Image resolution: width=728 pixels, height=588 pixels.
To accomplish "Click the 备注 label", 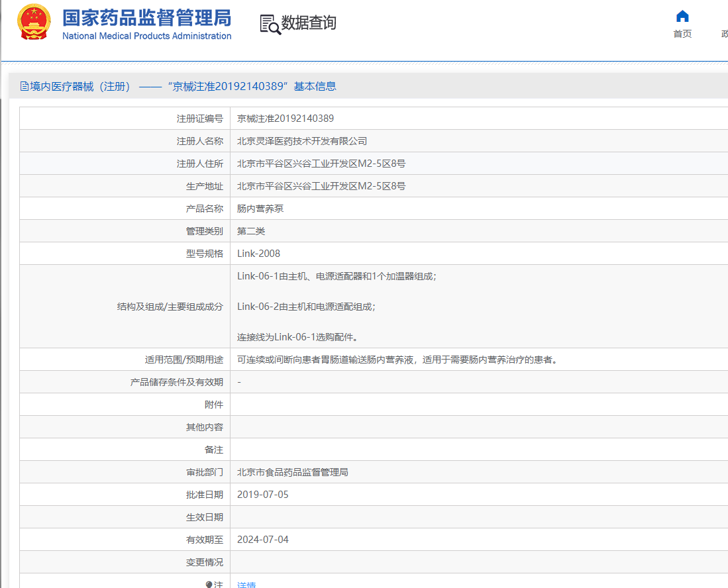I will 213,450.
